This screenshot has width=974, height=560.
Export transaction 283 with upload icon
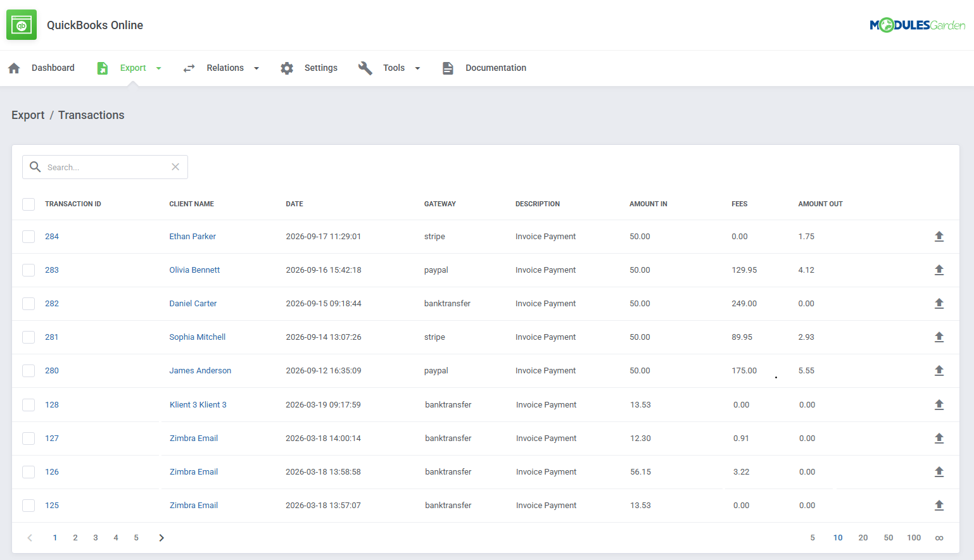[939, 270]
